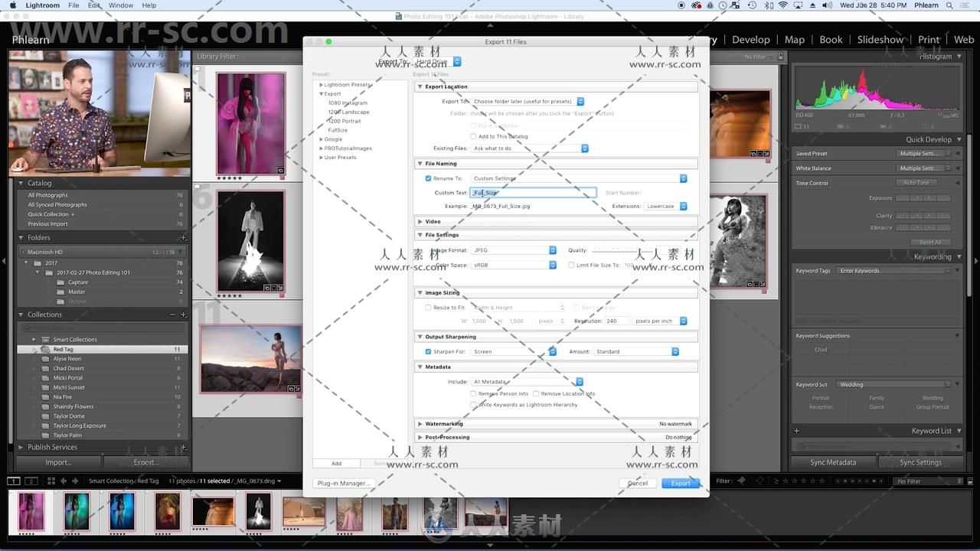
Task: Open the Choose folder later dropdown
Action: pos(528,101)
